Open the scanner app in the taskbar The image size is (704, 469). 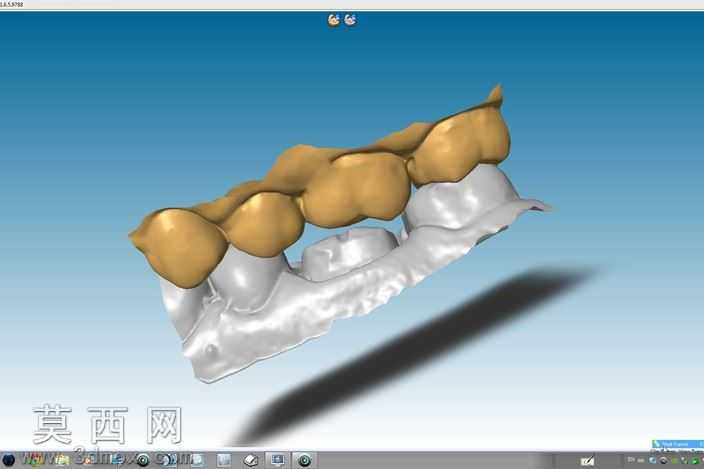coord(251,460)
